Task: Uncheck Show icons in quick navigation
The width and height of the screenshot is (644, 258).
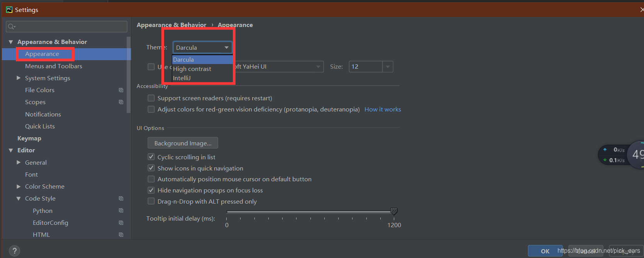Action: pyautogui.click(x=151, y=168)
